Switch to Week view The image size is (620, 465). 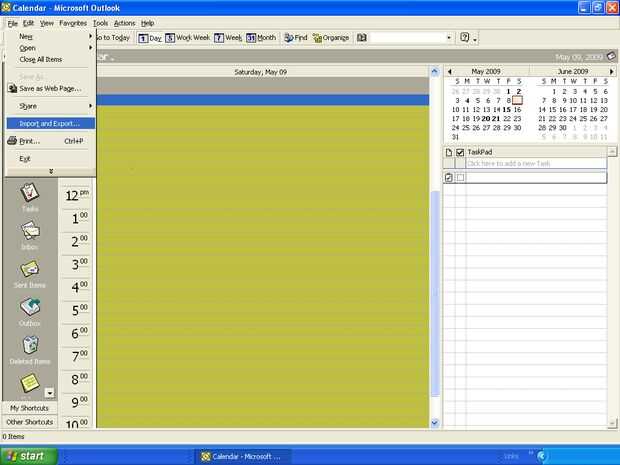pos(228,38)
